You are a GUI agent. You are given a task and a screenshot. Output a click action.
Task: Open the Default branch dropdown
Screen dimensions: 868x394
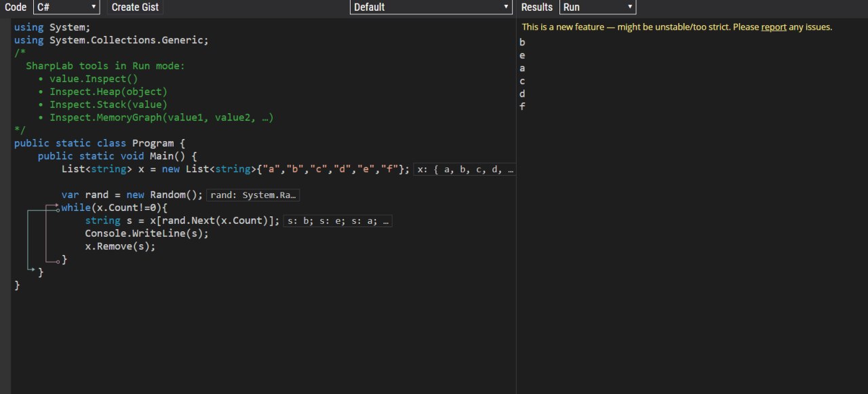(x=431, y=7)
